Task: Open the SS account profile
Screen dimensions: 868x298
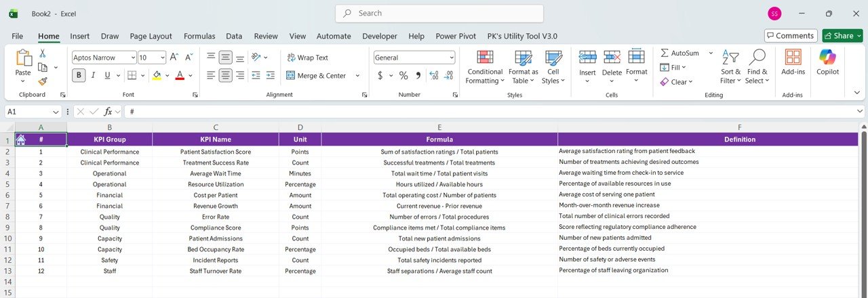Action: tap(774, 14)
